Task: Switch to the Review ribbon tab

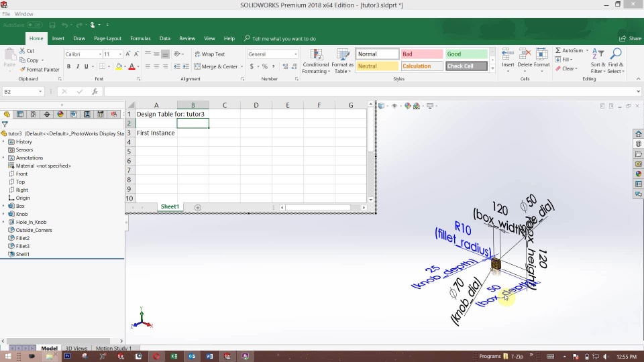Action: coord(187,39)
